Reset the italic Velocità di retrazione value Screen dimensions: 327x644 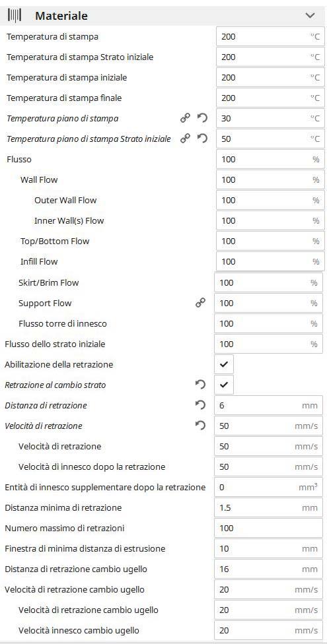coord(200,426)
